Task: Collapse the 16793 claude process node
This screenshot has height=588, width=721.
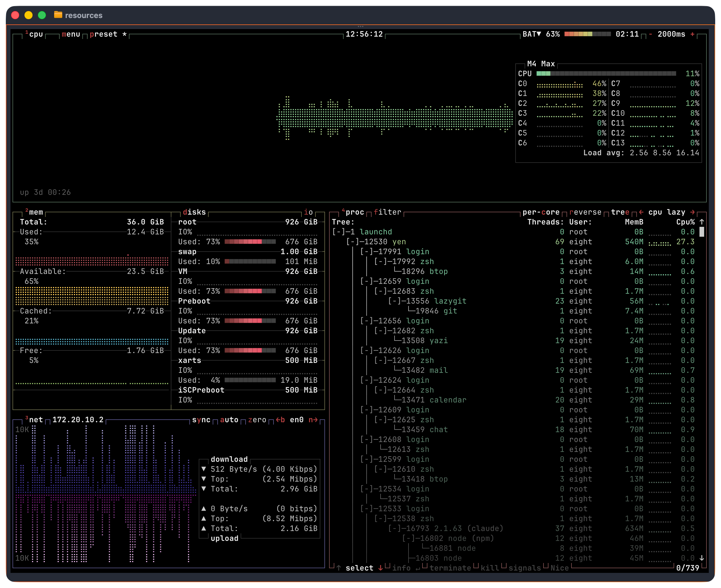Action: 395,528
